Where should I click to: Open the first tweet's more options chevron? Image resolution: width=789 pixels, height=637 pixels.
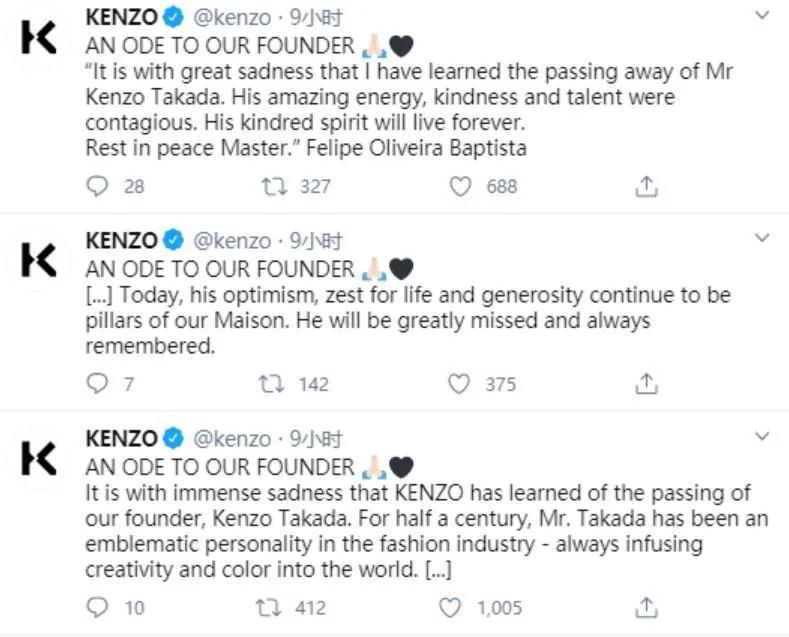tap(762, 17)
